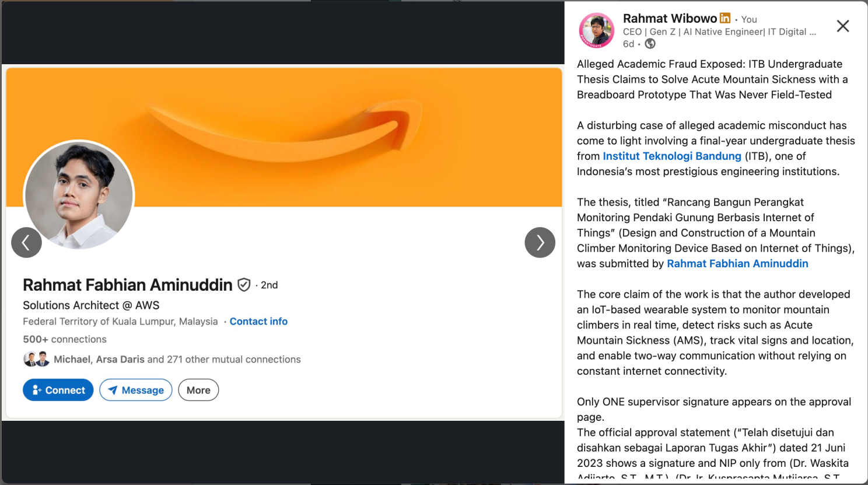Open the More options button
The image size is (868, 485).
tap(198, 390)
